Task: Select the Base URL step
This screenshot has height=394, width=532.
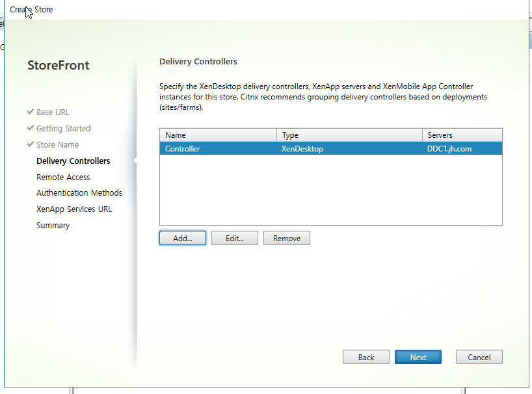Action: [x=53, y=112]
